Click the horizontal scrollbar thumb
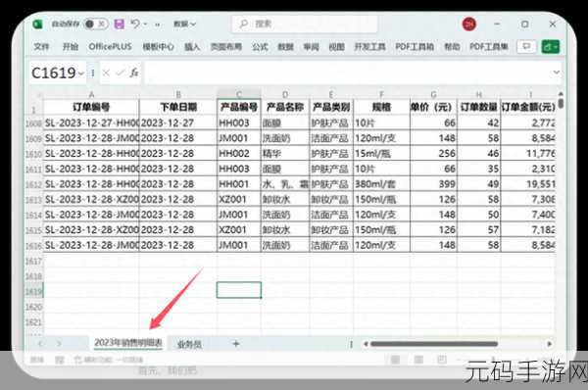Image resolution: width=588 pixels, height=390 pixels. tap(434, 344)
